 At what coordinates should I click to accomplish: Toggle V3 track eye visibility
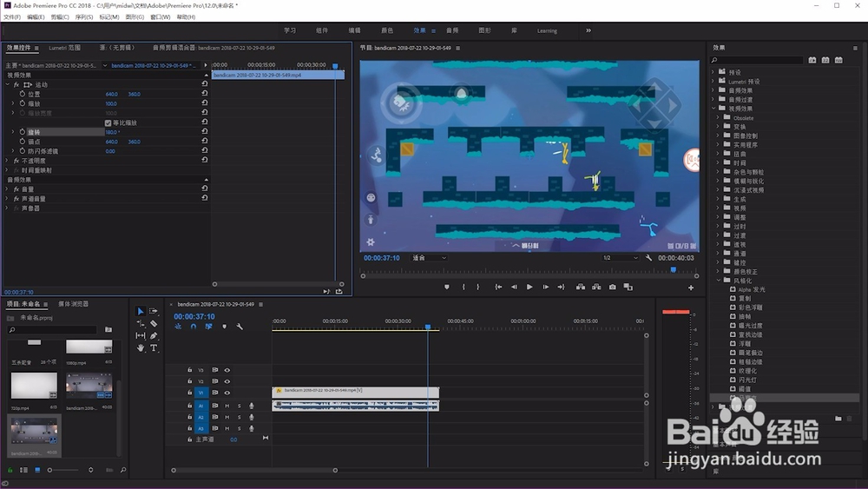[x=227, y=370]
